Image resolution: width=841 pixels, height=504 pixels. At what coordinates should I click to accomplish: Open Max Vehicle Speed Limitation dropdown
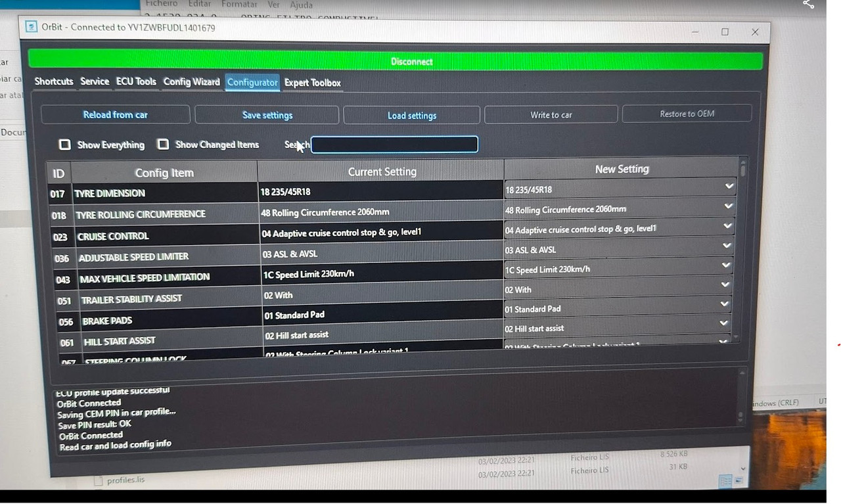click(x=726, y=265)
